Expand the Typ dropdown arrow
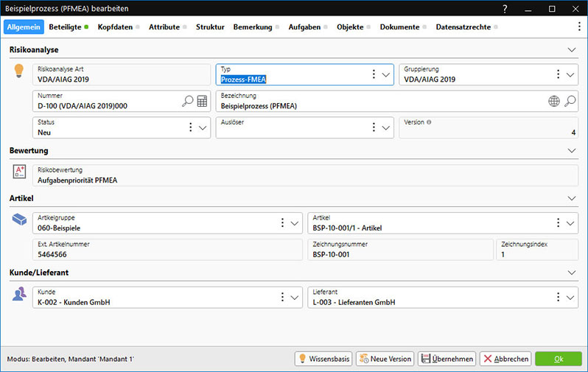This screenshot has height=372, width=588. point(387,74)
